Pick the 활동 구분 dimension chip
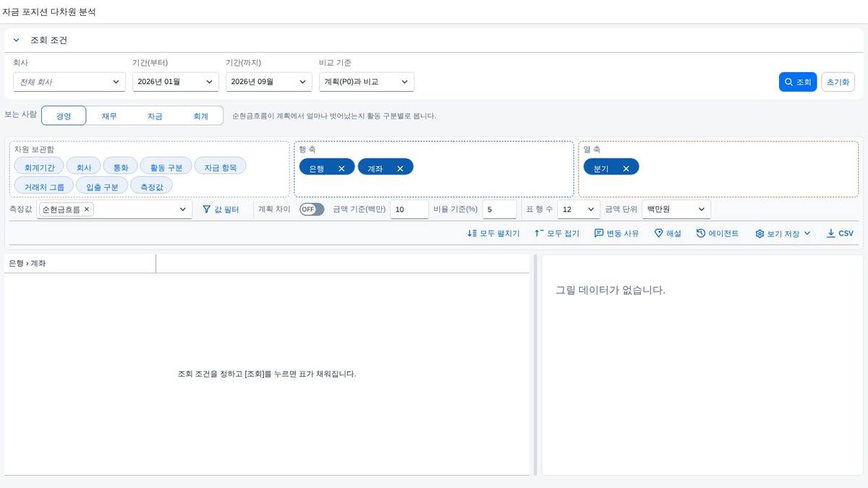The width and height of the screenshot is (868, 488). (166, 167)
